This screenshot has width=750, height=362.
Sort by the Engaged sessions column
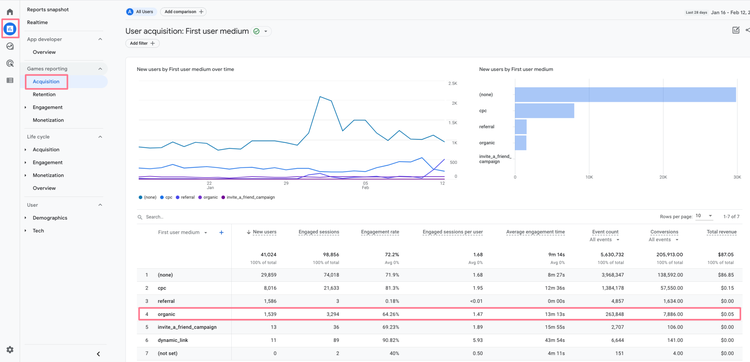coord(319,232)
